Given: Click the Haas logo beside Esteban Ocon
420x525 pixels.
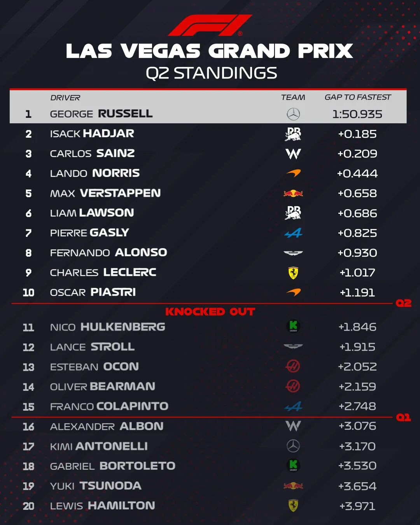Looking at the screenshot, I should (293, 366).
